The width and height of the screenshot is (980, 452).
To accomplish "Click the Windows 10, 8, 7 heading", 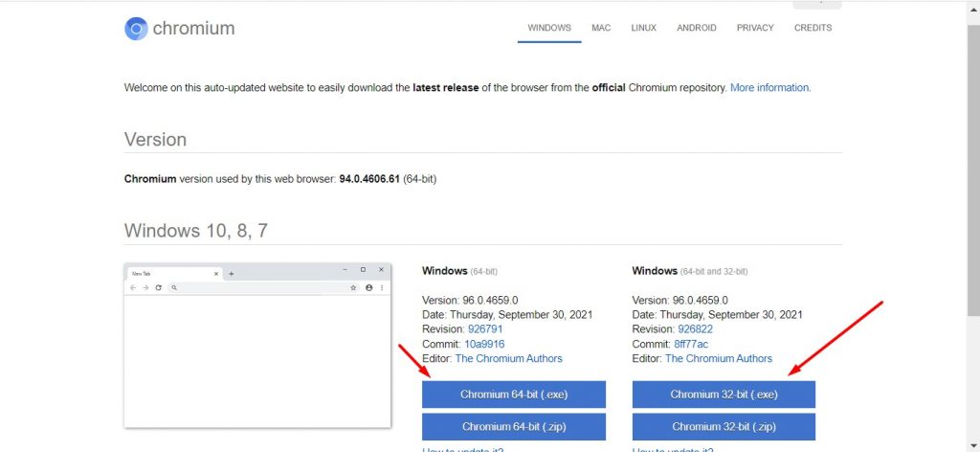I will pyautogui.click(x=195, y=231).
